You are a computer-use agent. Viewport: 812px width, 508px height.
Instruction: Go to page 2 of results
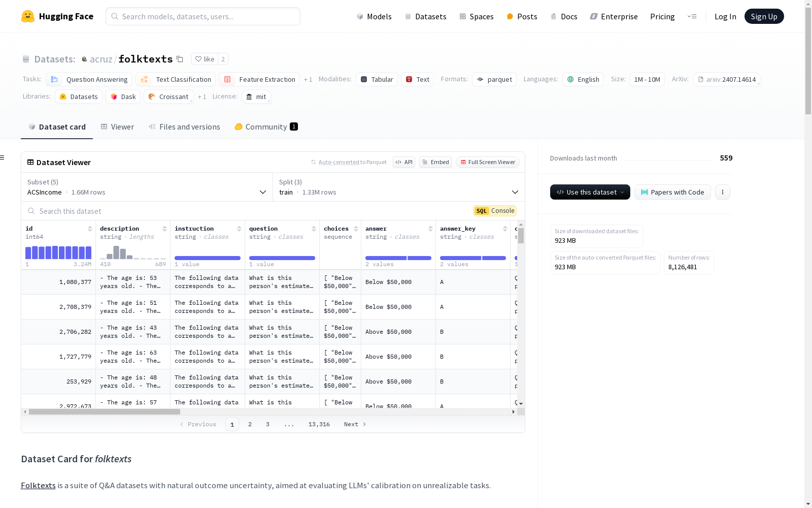point(250,424)
